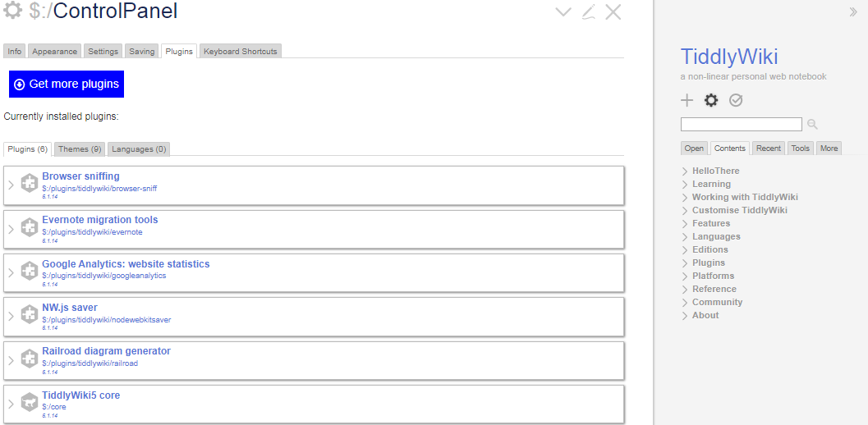The image size is (868, 425).
Task: Create a new tiddler with plus icon
Action: [687, 100]
